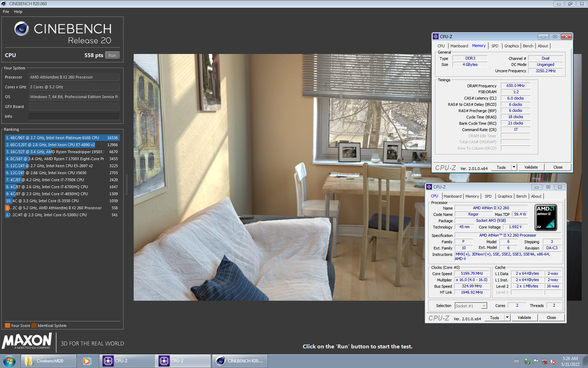Click the MAXON logo
The width and height of the screenshot is (588, 368).
coord(27,341)
